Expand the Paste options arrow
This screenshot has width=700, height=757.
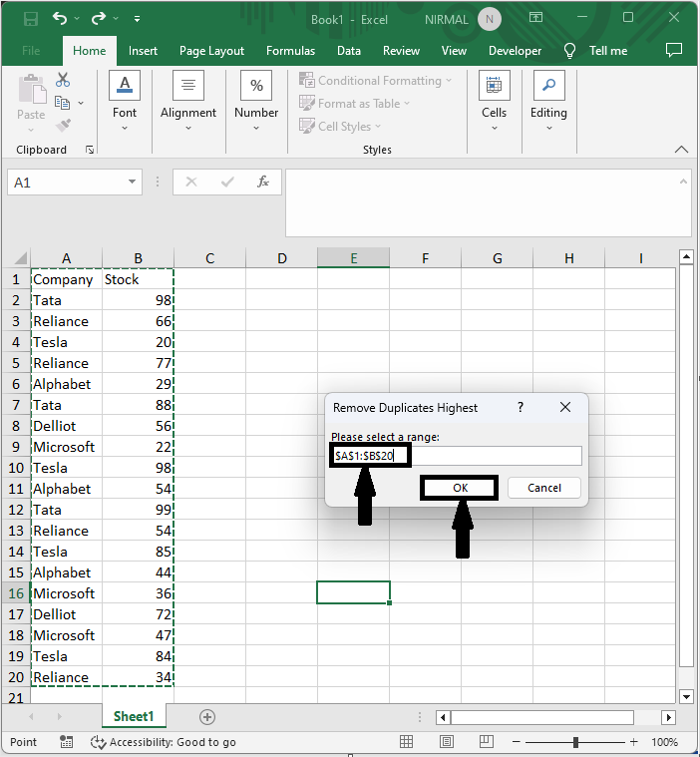[x=31, y=130]
